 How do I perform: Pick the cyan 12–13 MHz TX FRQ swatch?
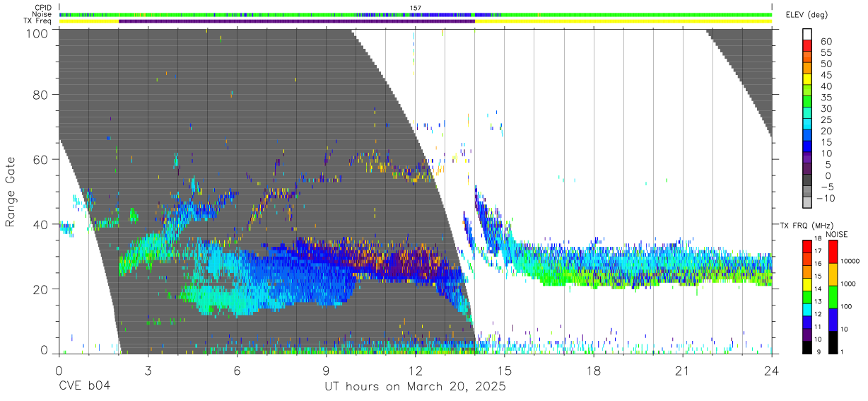click(x=807, y=308)
